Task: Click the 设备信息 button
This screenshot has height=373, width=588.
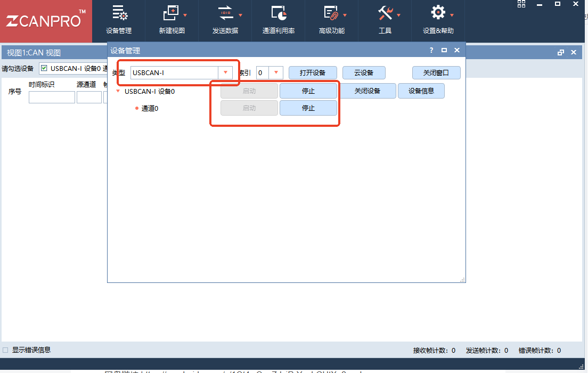Action: click(421, 91)
